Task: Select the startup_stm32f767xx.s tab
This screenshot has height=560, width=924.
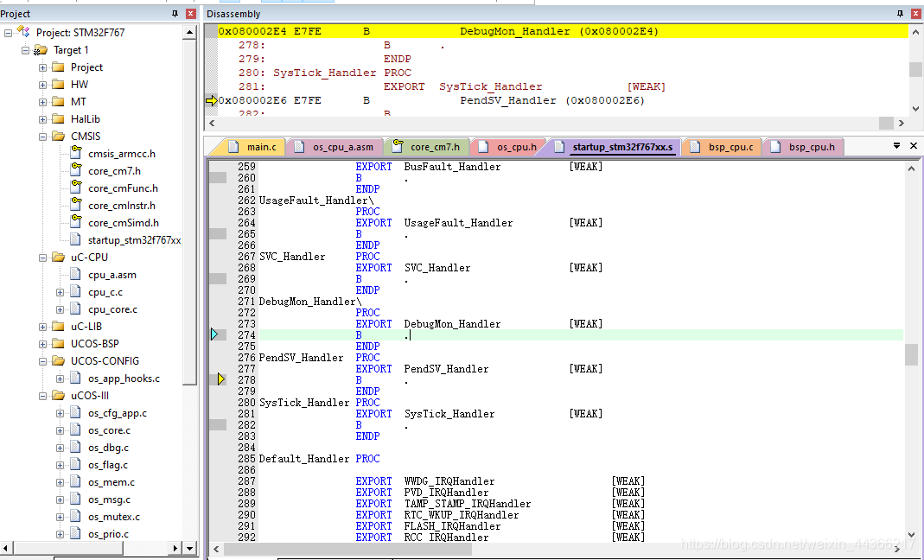Action: point(615,147)
